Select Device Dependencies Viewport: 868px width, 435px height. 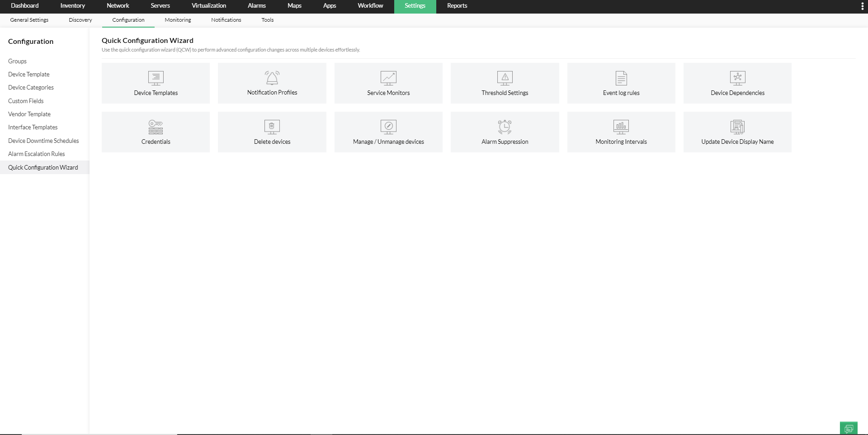coord(737,83)
